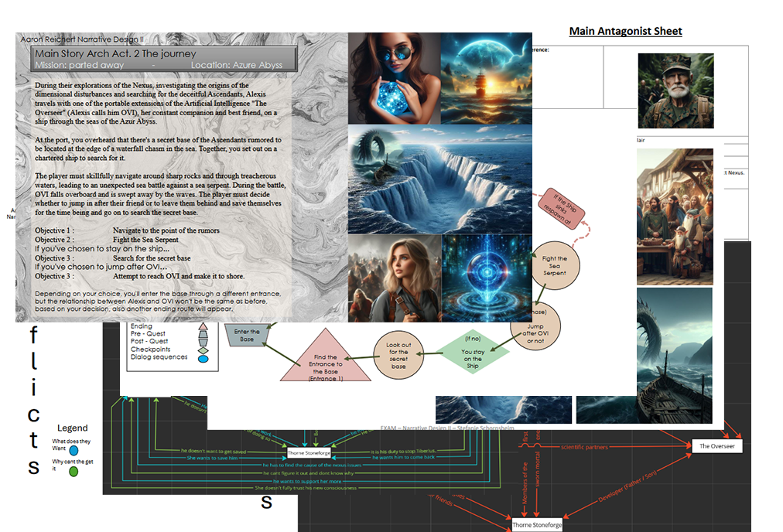Click the 'Checkpoints' legend label

[x=150, y=350]
